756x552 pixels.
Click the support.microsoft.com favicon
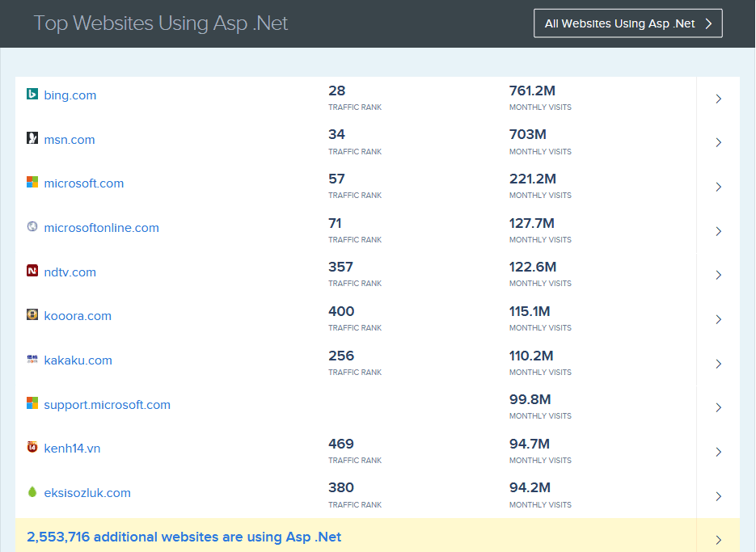coord(32,403)
